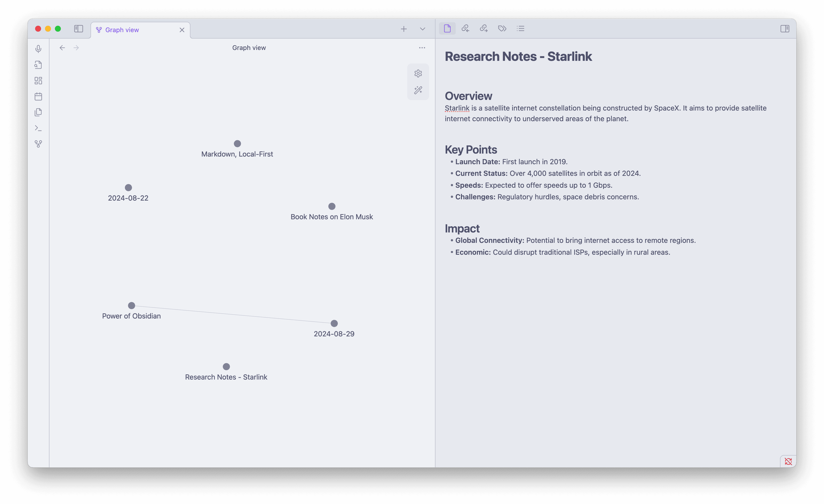Click the audio recorder microphone icon
This screenshot has height=504, width=824.
click(39, 49)
